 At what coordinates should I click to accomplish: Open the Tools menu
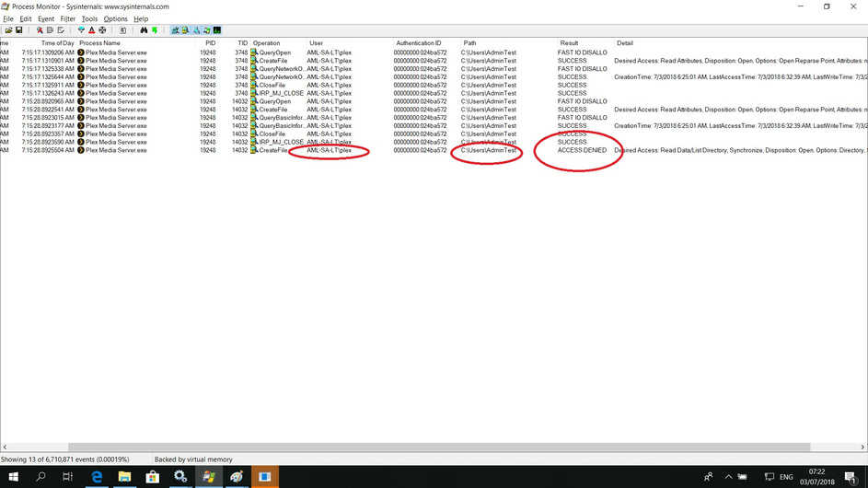(x=89, y=18)
